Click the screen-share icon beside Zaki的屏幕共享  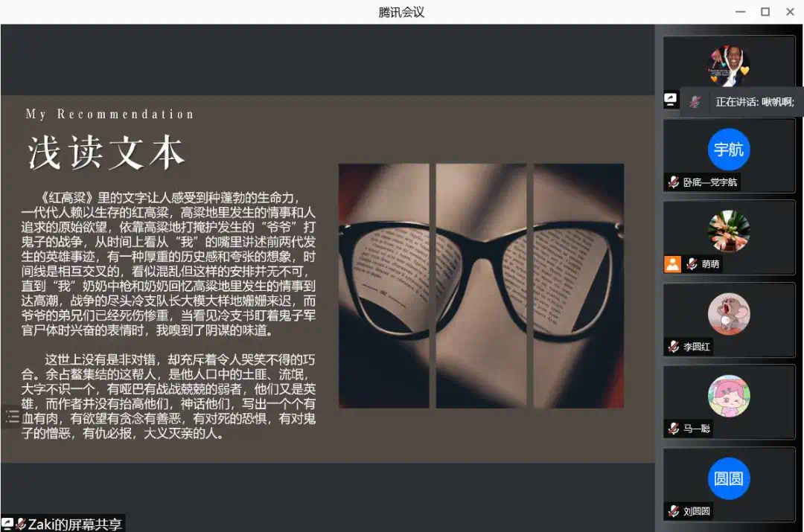tap(7, 524)
